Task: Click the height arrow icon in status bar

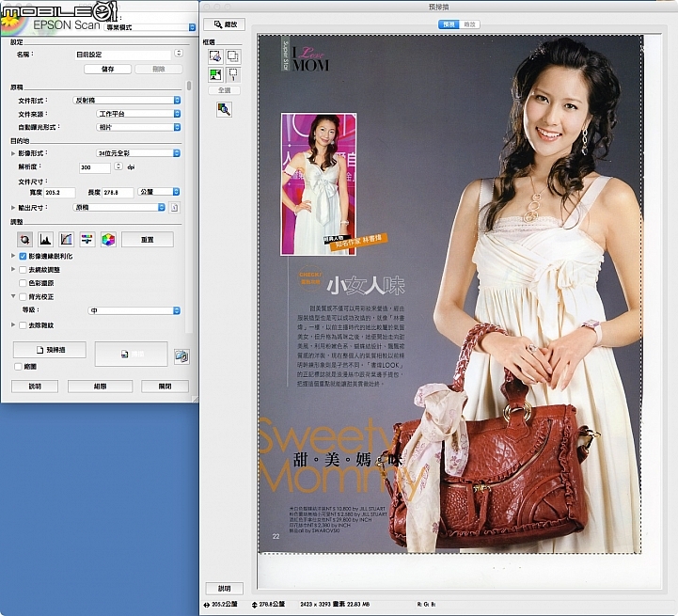Action: (x=255, y=605)
